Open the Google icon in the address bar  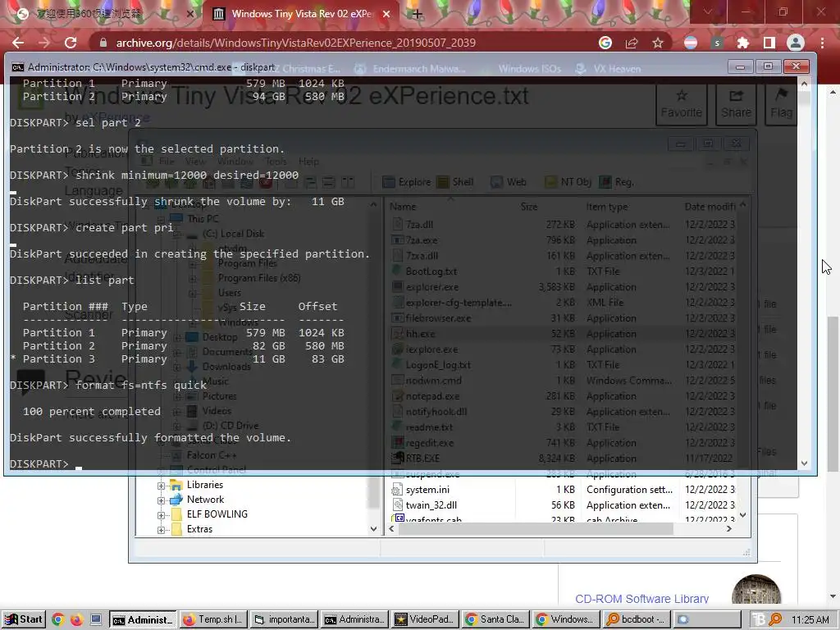605,43
